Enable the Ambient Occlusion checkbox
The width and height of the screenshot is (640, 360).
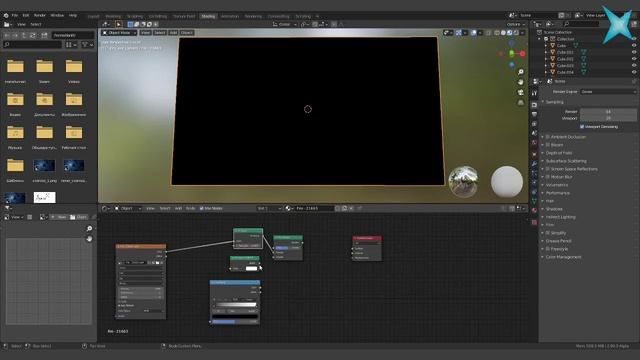point(548,137)
